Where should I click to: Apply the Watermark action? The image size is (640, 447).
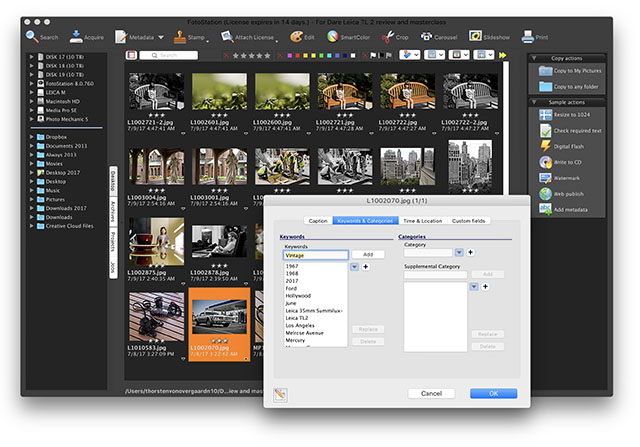[560, 178]
